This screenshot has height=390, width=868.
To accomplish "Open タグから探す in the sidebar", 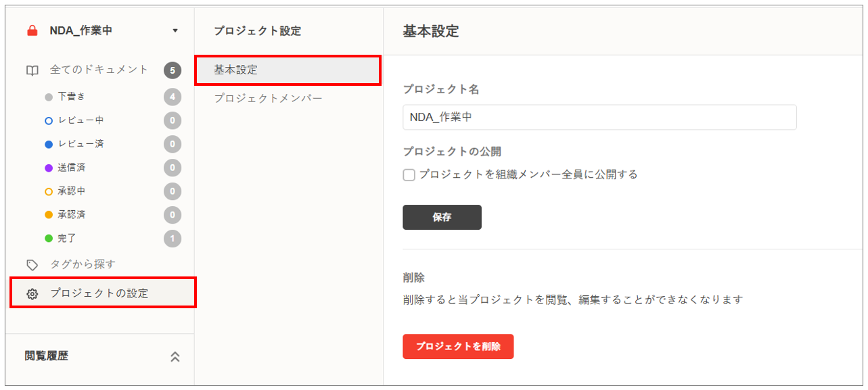I will pos(83,264).
